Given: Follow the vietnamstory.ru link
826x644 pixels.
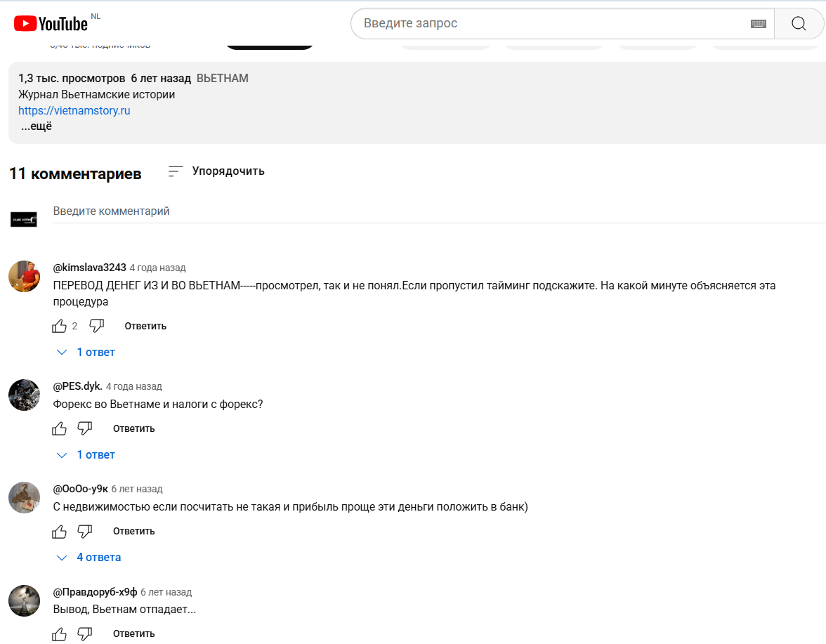Looking at the screenshot, I should tap(74, 110).
